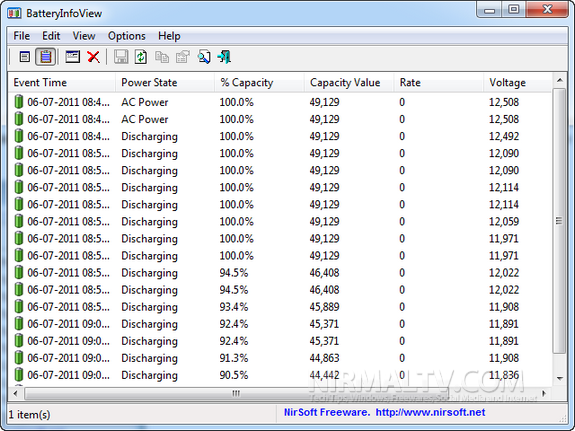Select the capacity value 44,863

[325, 358]
